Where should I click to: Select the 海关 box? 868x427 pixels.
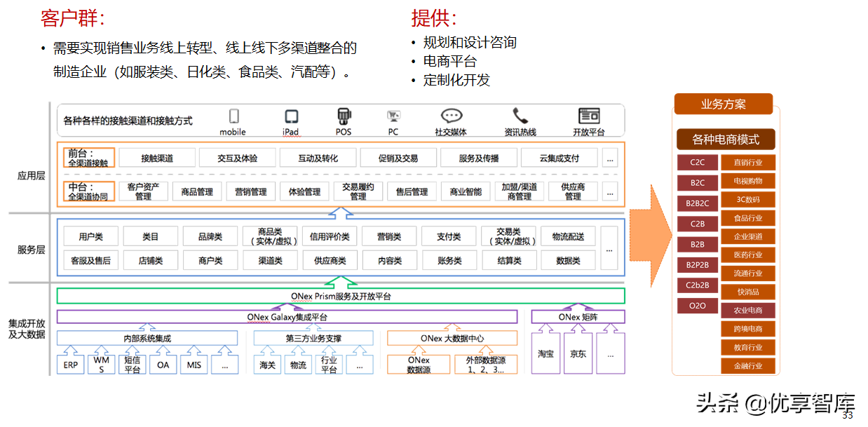(x=267, y=365)
